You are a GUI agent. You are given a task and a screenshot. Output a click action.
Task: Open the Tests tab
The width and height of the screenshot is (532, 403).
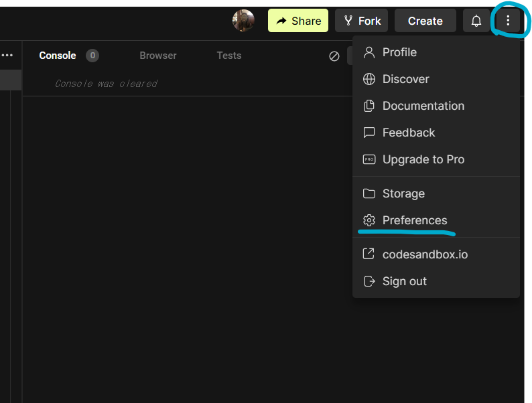228,56
